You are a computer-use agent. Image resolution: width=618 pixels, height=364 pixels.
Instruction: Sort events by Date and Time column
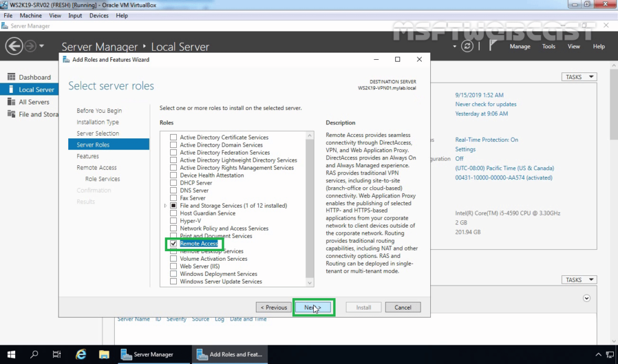[x=248, y=319]
